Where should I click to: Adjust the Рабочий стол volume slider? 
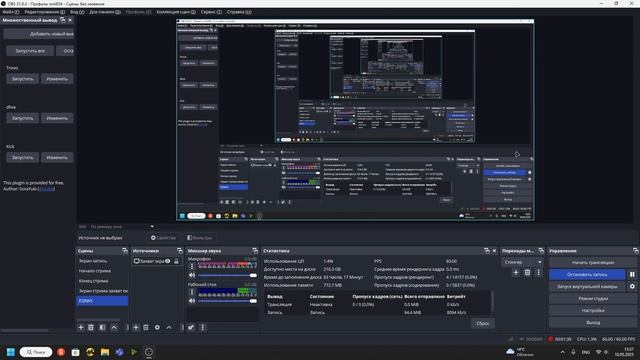point(227,301)
